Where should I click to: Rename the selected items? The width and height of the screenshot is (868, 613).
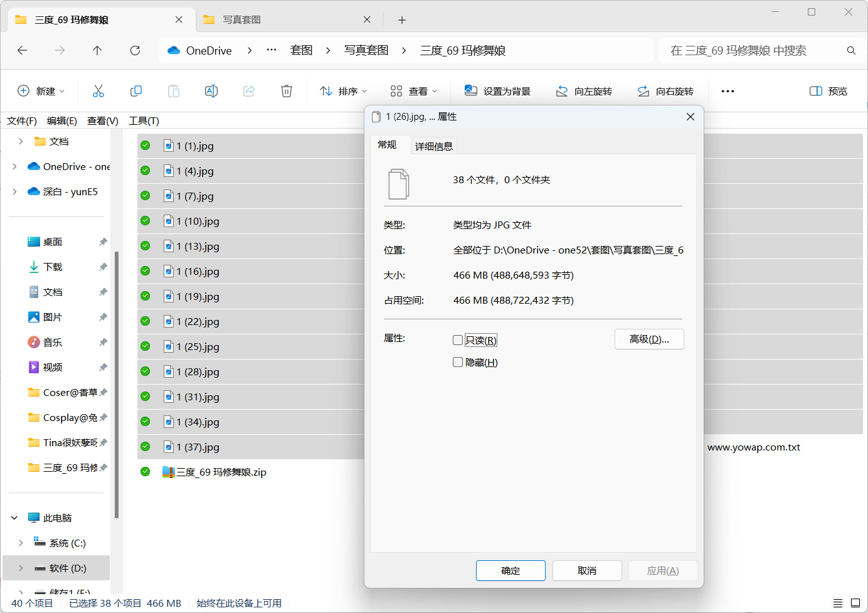pyautogui.click(x=211, y=91)
